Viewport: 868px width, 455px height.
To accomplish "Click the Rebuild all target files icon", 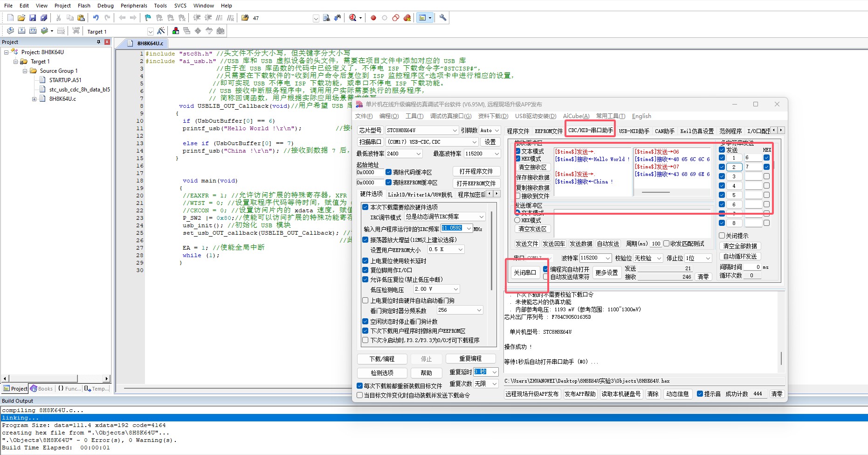I will (x=33, y=31).
